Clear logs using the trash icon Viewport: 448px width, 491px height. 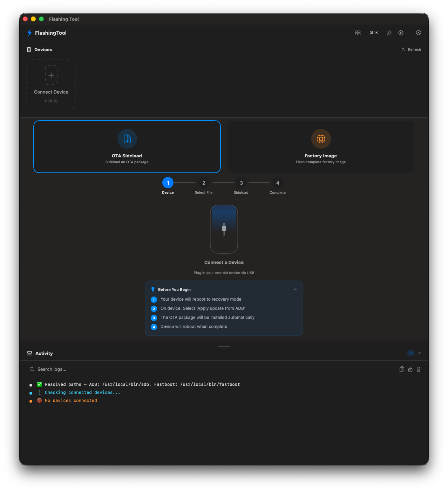point(419,369)
